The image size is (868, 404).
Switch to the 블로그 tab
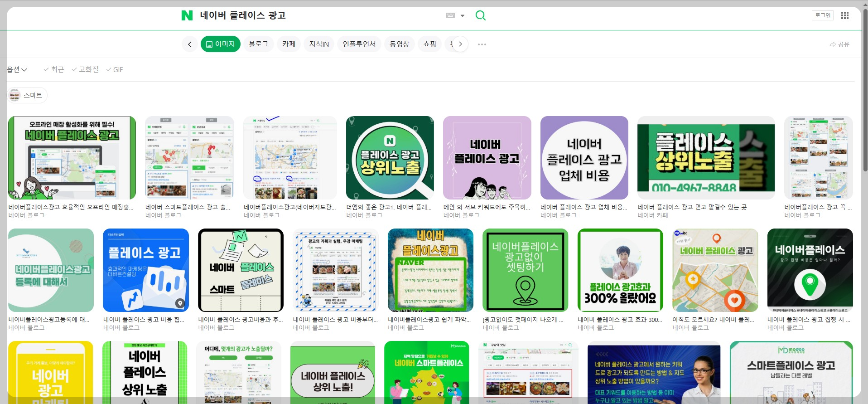pyautogui.click(x=259, y=44)
